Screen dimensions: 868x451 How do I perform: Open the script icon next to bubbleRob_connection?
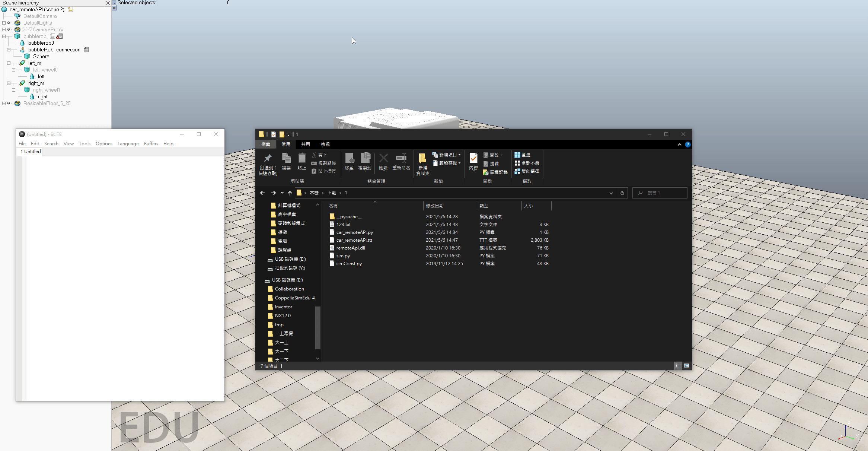coord(86,50)
